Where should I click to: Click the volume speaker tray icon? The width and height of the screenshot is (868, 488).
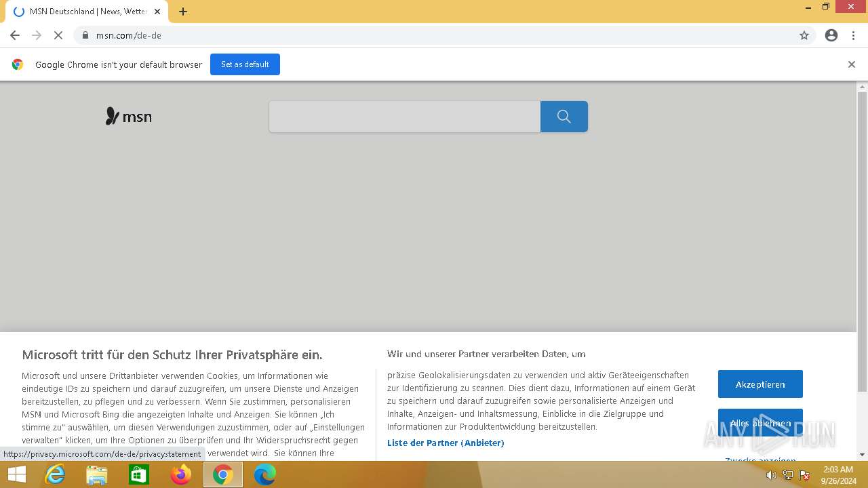[x=771, y=475]
